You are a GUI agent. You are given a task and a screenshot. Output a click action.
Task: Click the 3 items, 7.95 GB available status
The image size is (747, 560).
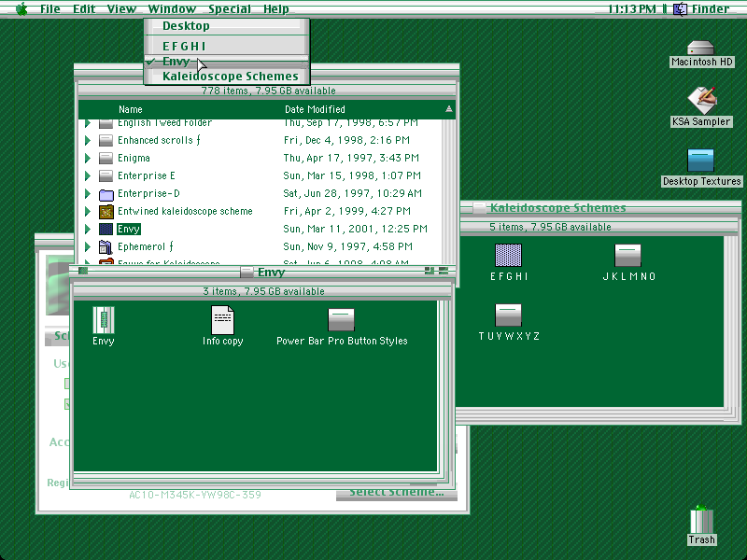[263, 291]
